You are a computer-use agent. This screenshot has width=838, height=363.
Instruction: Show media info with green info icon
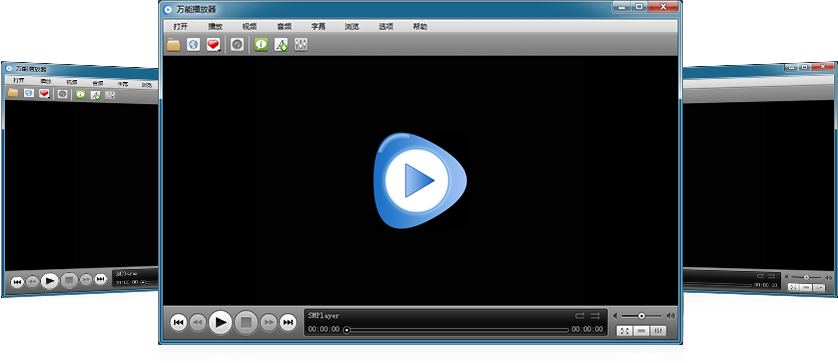pos(261,45)
